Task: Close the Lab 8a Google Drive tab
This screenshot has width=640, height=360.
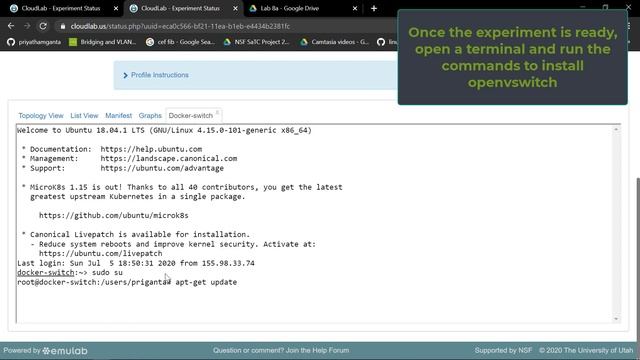Action: [x=355, y=8]
